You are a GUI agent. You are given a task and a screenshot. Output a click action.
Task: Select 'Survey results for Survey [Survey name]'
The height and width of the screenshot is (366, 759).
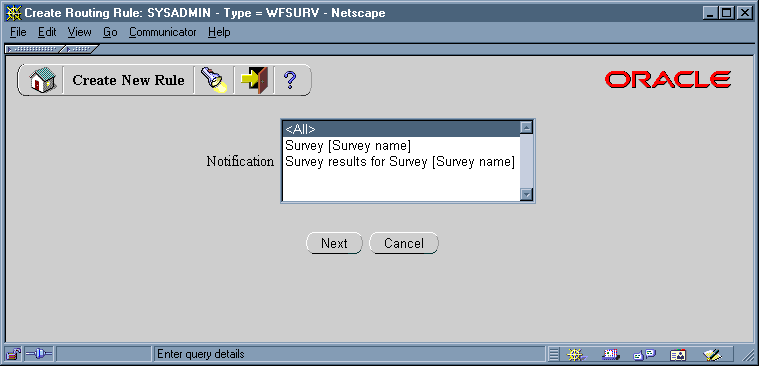(x=401, y=161)
